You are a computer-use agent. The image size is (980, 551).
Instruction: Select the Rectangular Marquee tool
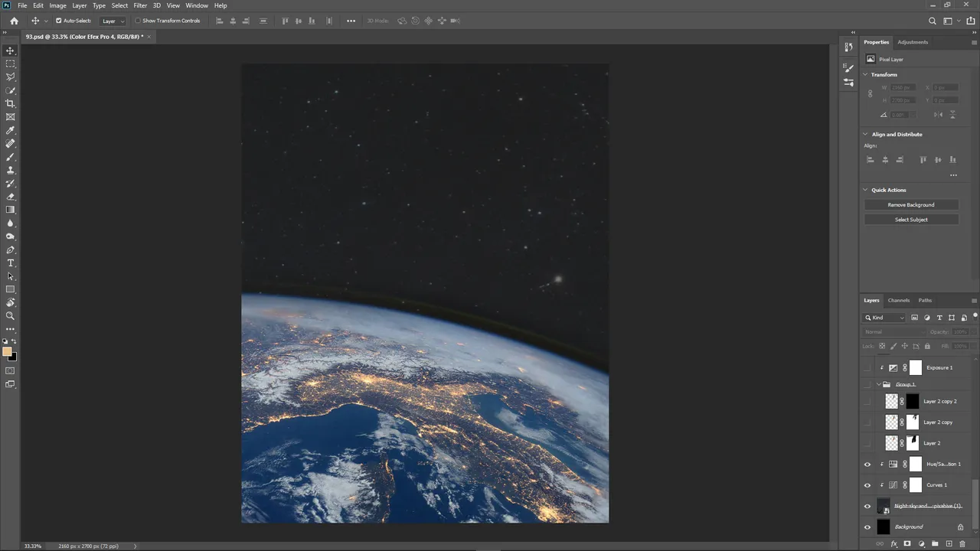point(11,64)
